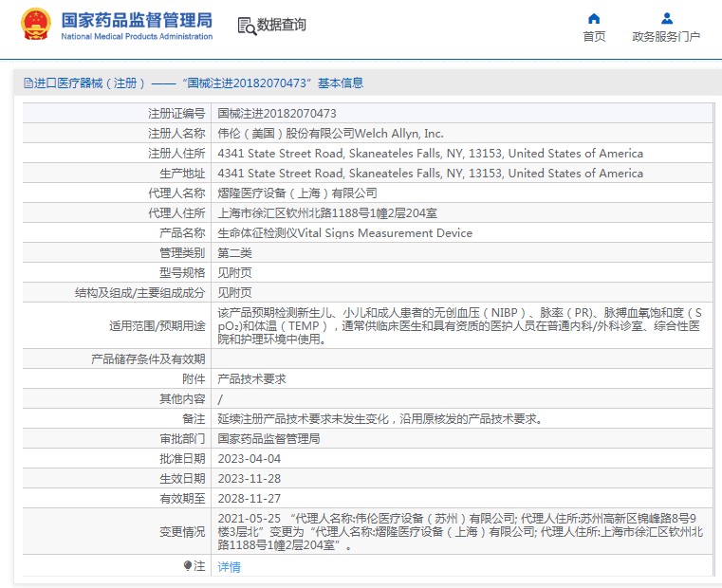Viewport: 722px width, 588px height.
Task: Click the 有效期至 row label
Action: [182, 498]
